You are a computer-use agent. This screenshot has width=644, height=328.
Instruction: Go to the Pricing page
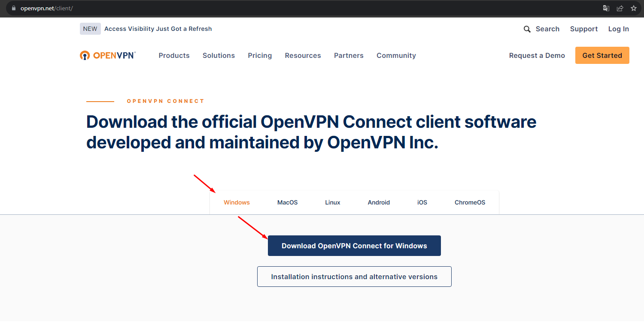pos(260,55)
